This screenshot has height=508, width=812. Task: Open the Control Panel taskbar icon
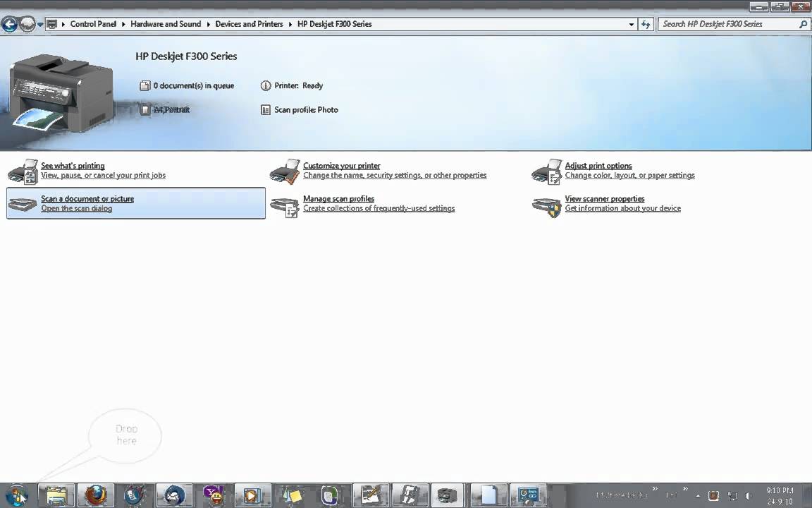pos(528,495)
